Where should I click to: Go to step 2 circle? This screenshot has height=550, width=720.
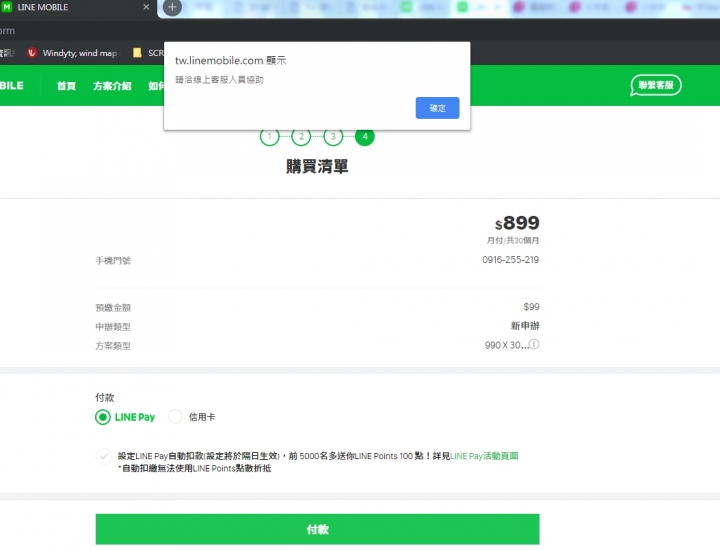(x=301, y=136)
